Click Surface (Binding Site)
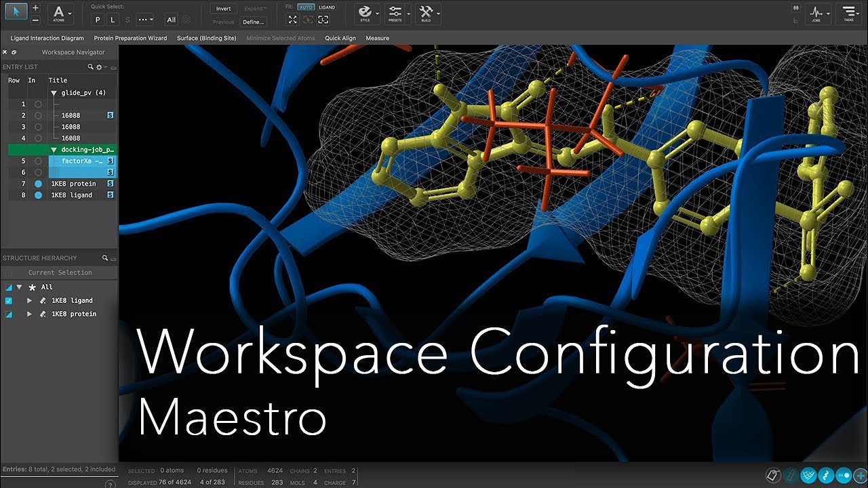The width and height of the screenshot is (868, 488). (x=207, y=39)
